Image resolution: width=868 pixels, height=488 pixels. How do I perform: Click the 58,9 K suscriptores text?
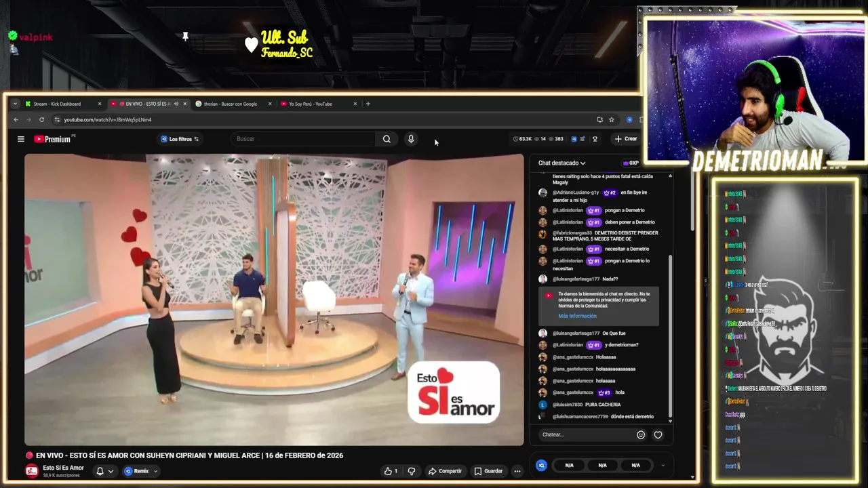61,476
